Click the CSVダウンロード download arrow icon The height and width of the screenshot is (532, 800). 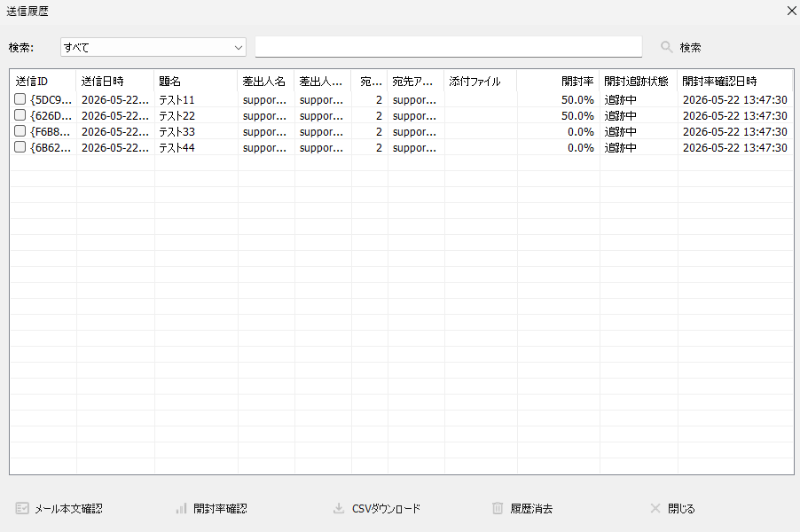338,508
